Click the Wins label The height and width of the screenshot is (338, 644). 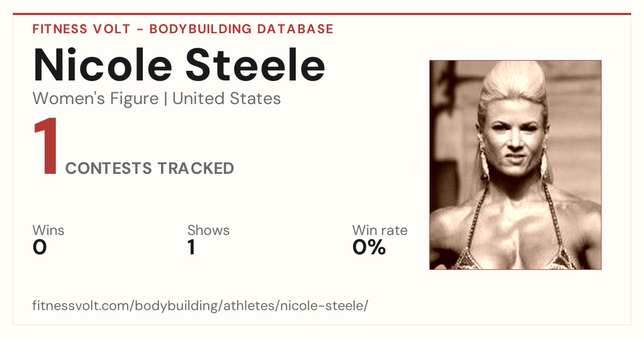tap(48, 230)
